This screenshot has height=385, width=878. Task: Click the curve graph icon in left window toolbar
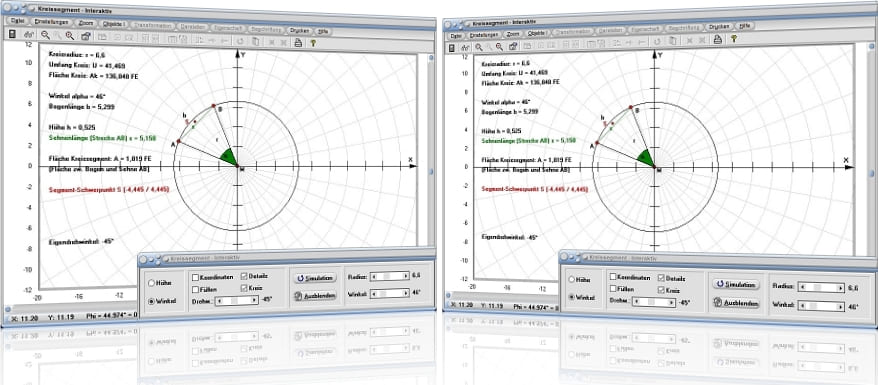[x=29, y=35]
